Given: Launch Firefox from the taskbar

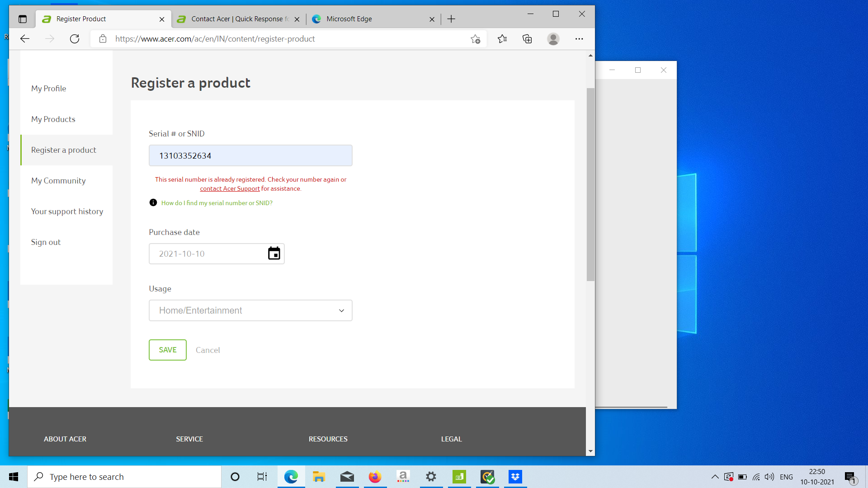Looking at the screenshot, I should (375, 477).
